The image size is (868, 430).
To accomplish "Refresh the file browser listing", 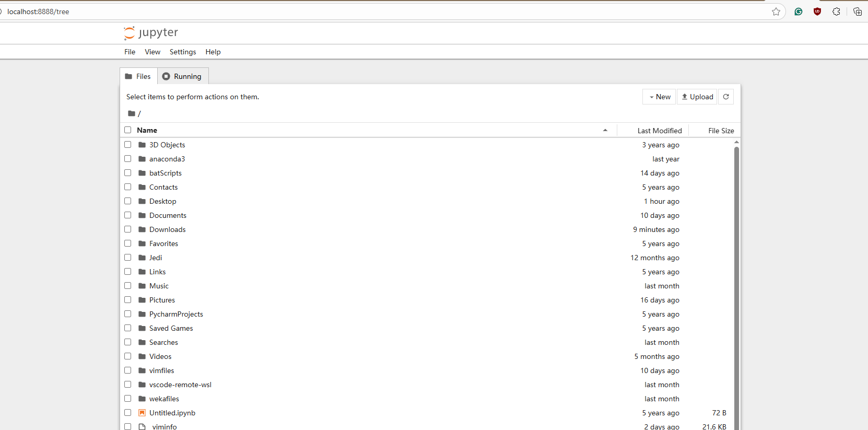I will [725, 97].
